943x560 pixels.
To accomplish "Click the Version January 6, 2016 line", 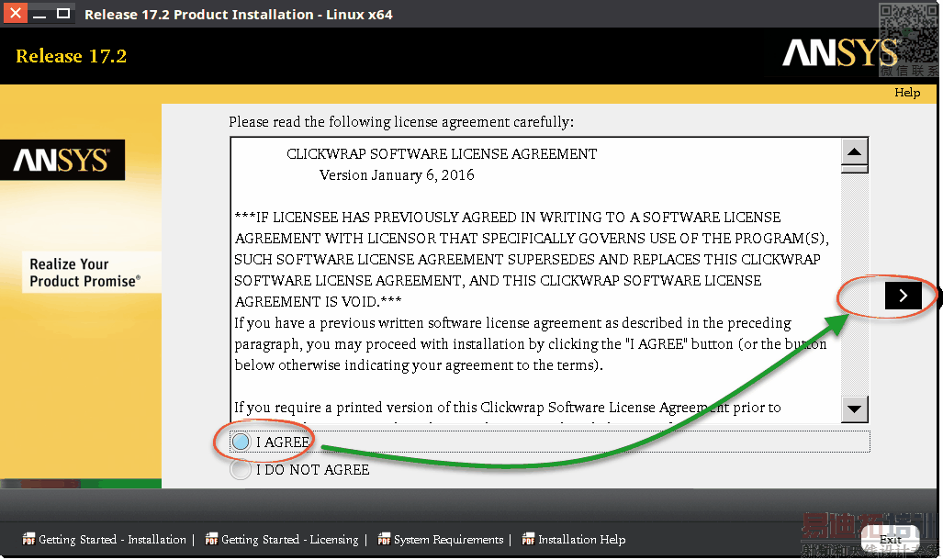I will (x=397, y=175).
